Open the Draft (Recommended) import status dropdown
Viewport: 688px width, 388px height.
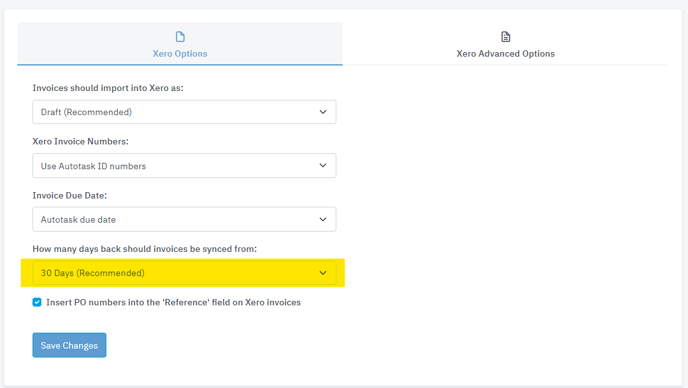(x=184, y=112)
